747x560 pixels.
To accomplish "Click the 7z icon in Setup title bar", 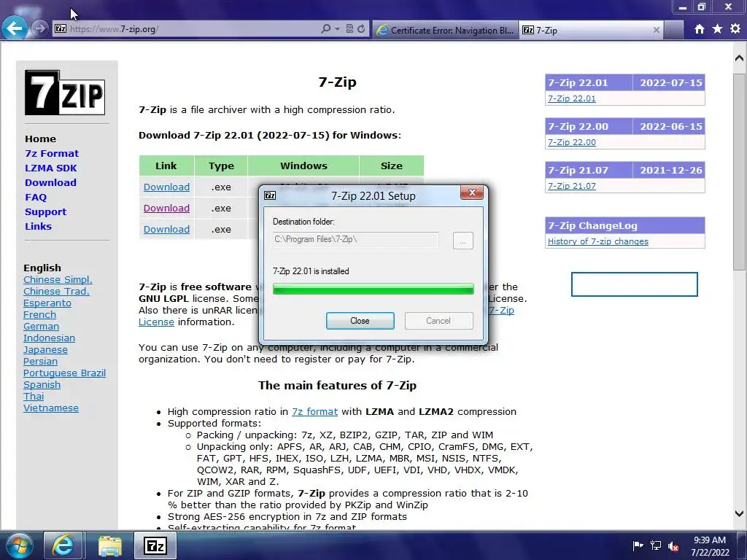I will pos(270,195).
